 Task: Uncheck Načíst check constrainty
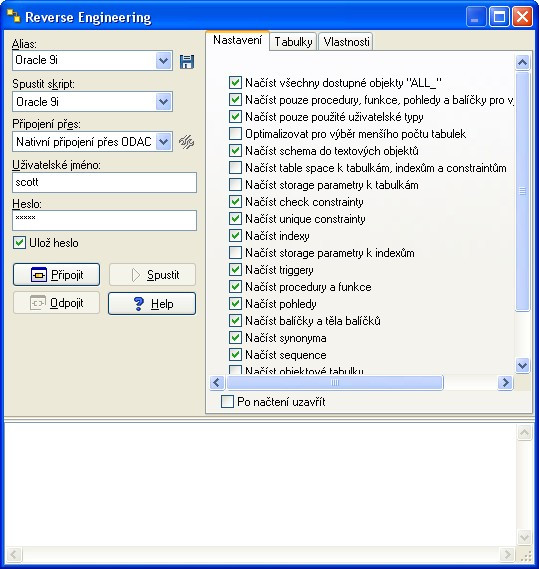coord(235,201)
